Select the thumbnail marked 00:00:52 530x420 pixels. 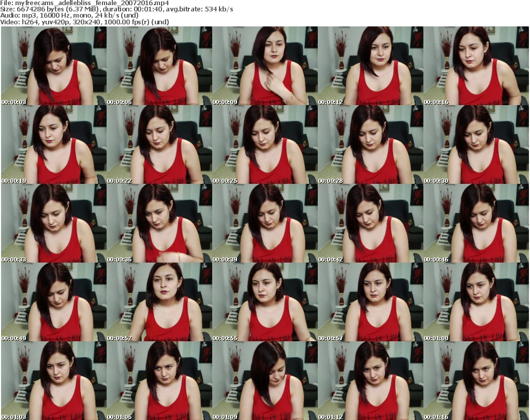click(159, 302)
